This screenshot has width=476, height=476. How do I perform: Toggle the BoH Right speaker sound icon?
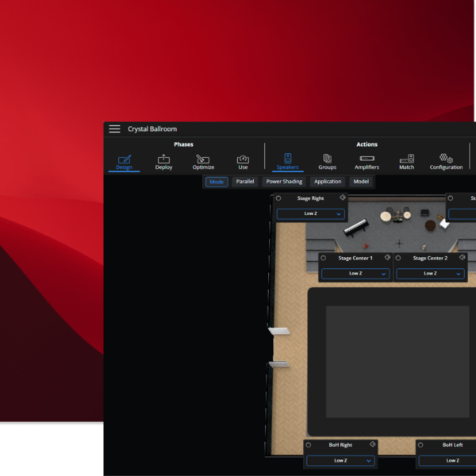tap(373, 444)
